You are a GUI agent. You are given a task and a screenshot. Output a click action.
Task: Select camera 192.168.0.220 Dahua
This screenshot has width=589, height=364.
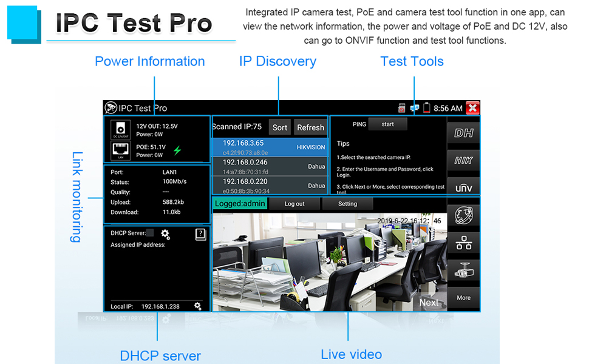point(270,186)
